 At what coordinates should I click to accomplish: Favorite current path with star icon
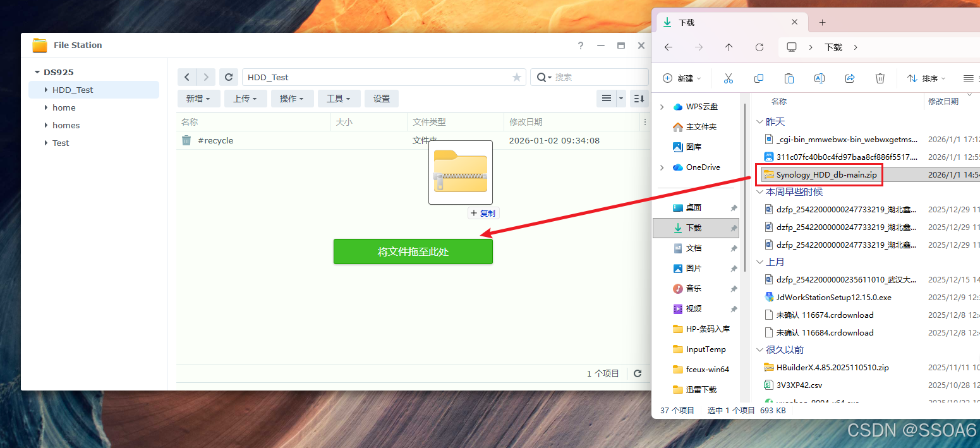[517, 77]
